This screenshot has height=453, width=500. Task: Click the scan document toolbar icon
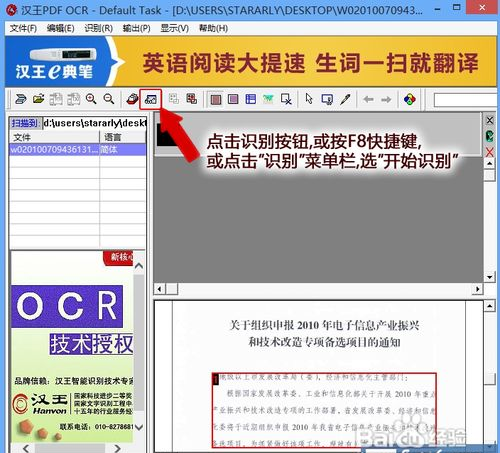click(21, 99)
